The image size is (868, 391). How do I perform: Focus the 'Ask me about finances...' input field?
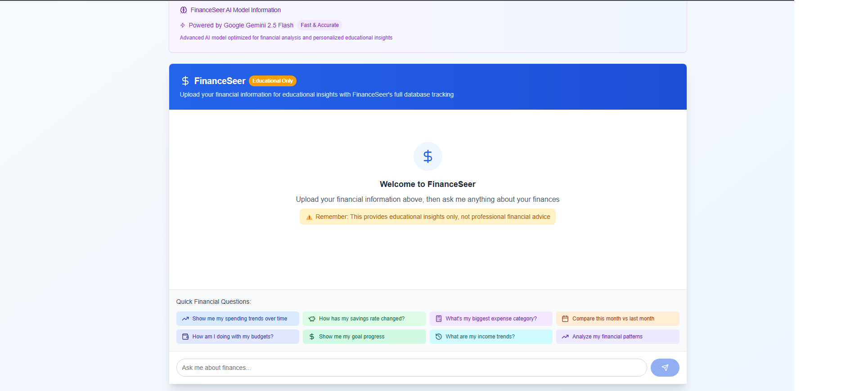(x=412, y=368)
